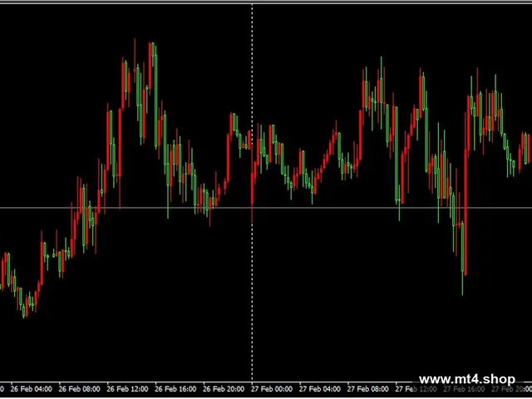Image resolution: width=532 pixels, height=399 pixels.
Task: Click the 27 Feb 00:00 time label
Action: click(272, 389)
